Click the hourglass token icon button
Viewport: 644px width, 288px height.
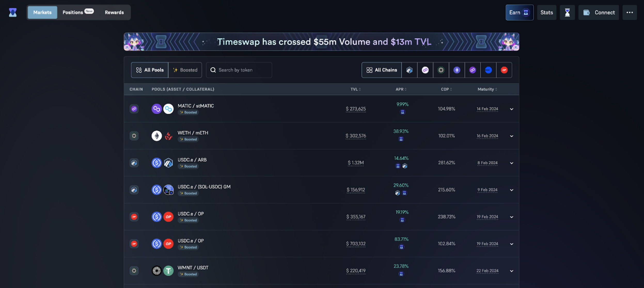pyautogui.click(x=567, y=12)
